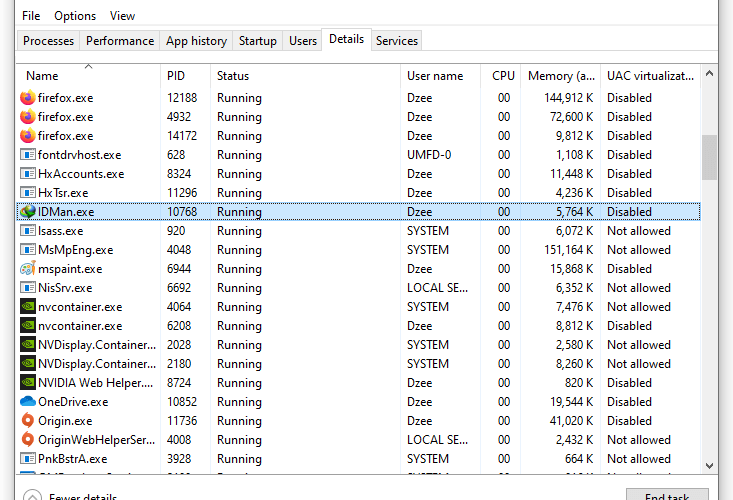Viewport: 733px width, 500px height.
Task: Click memory value 820 K
Action: point(579,383)
